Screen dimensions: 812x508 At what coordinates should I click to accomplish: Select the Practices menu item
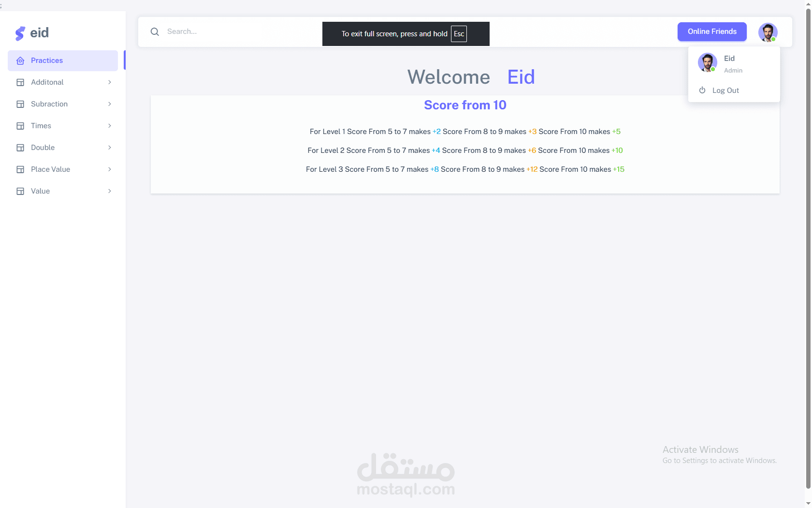click(63, 60)
